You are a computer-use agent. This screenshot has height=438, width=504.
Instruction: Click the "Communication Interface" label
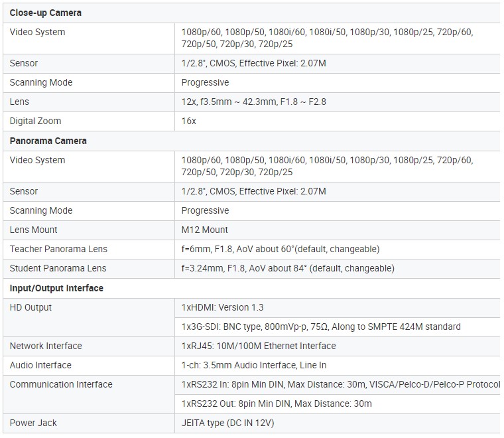tap(61, 384)
